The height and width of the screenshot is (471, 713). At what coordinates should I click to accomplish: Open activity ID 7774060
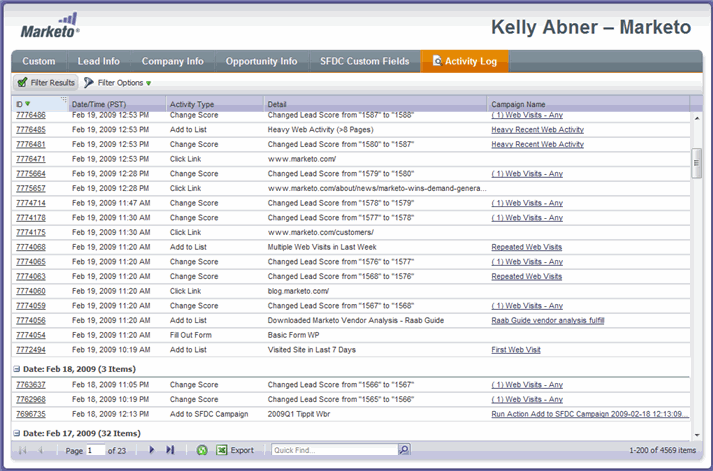[x=31, y=291]
